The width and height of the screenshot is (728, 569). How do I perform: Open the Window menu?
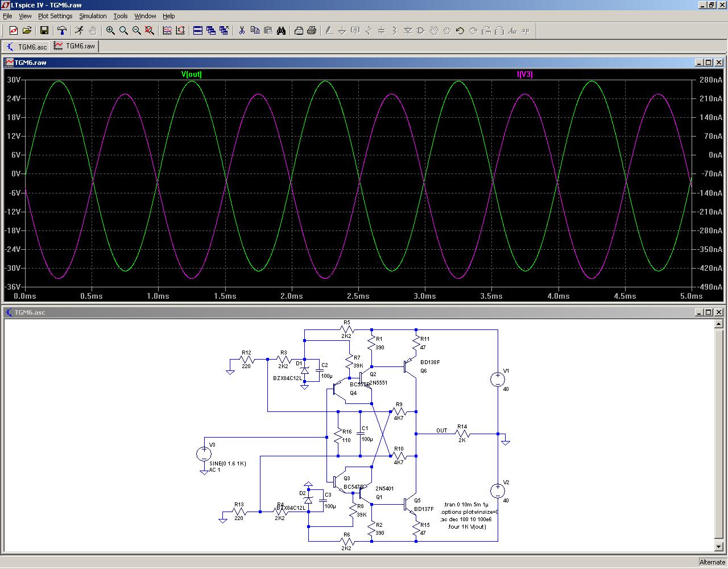145,16
